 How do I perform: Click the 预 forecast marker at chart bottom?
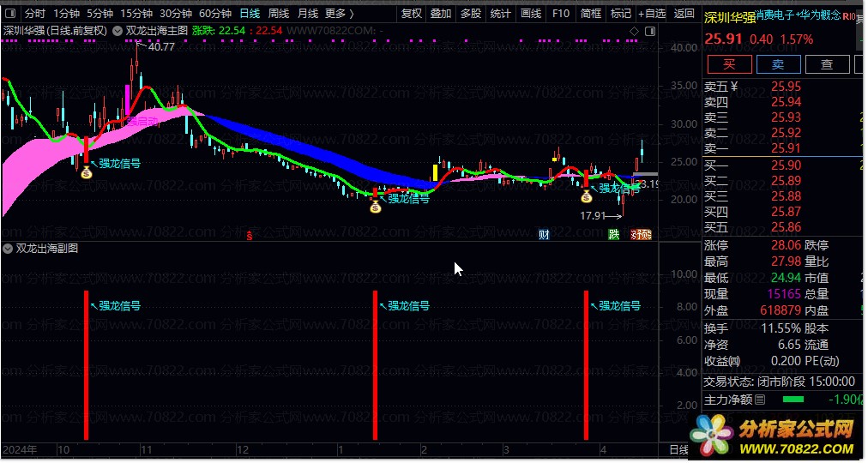coord(644,235)
